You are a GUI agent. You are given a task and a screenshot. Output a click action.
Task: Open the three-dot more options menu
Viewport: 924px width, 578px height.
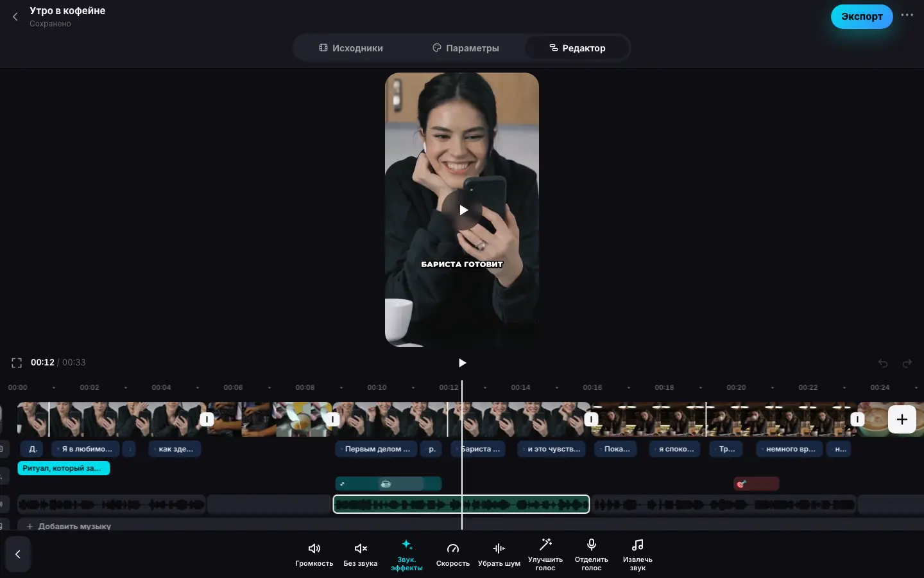coord(907,15)
